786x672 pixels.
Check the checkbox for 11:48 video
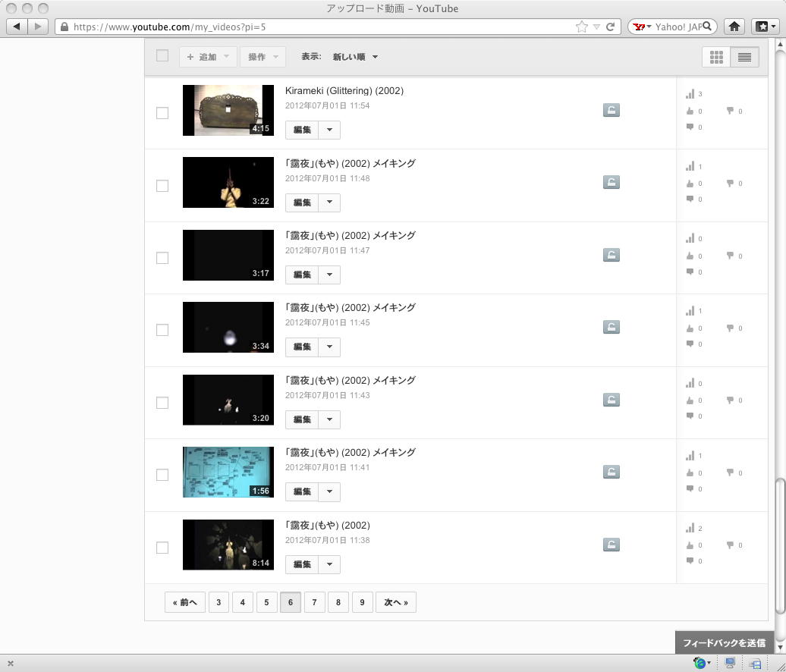click(x=162, y=186)
